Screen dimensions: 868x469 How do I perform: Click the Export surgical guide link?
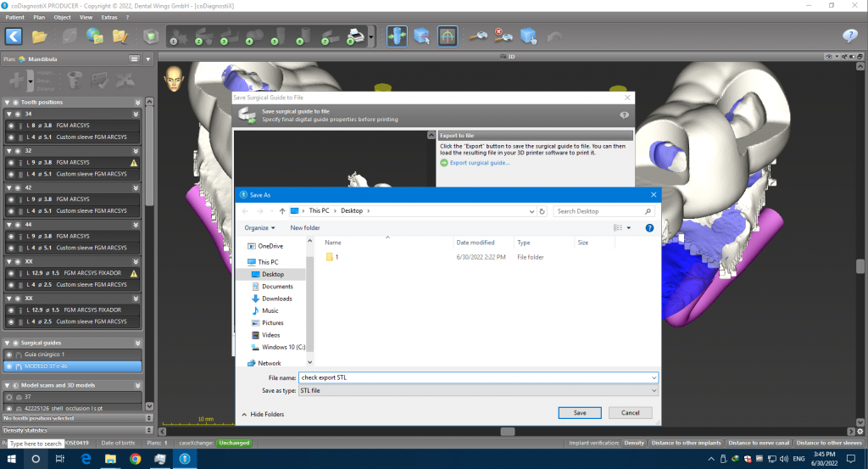click(479, 163)
